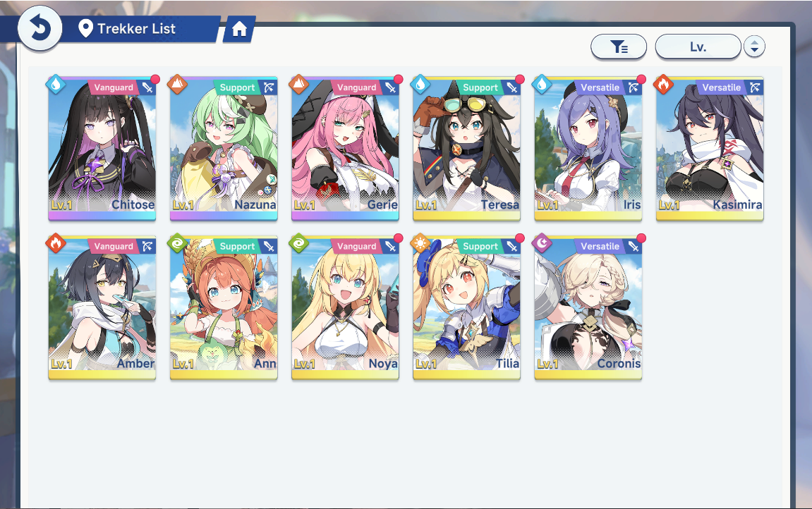Select the Teresa trekker card
This screenshot has width=812, height=509.
[466, 149]
